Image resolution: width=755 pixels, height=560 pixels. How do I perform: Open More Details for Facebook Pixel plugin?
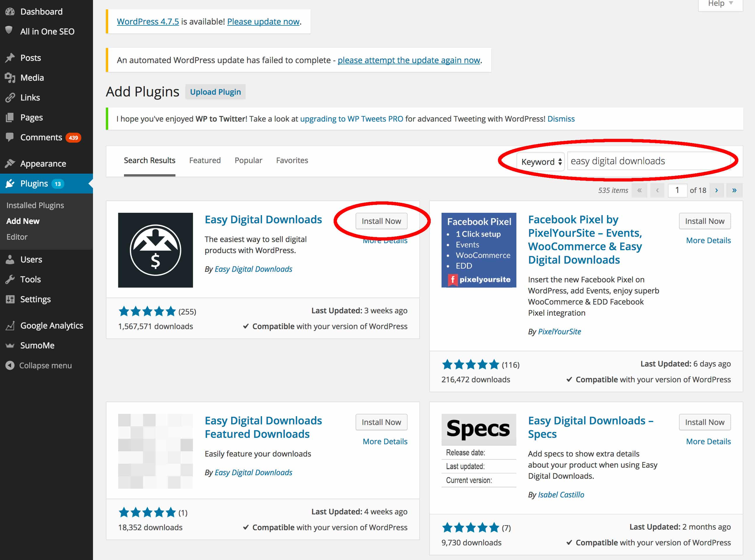(x=708, y=240)
